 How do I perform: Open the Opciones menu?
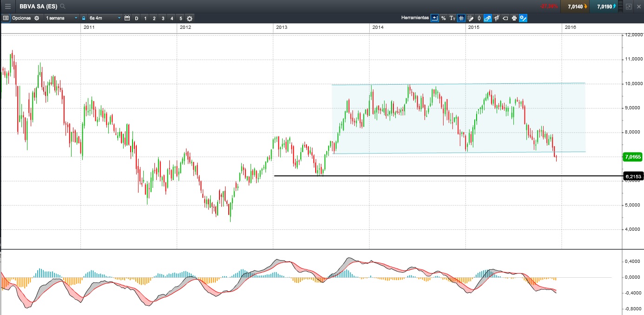click(21, 18)
